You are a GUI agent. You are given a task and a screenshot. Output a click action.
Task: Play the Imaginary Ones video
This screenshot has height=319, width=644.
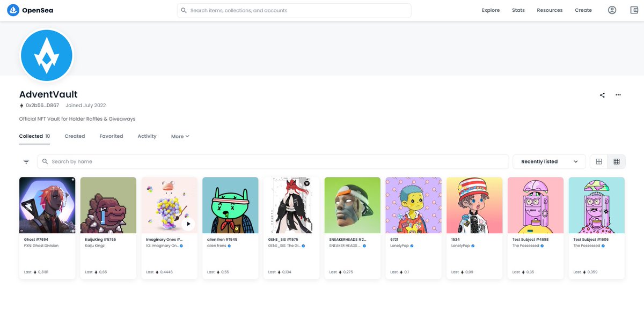188,224
